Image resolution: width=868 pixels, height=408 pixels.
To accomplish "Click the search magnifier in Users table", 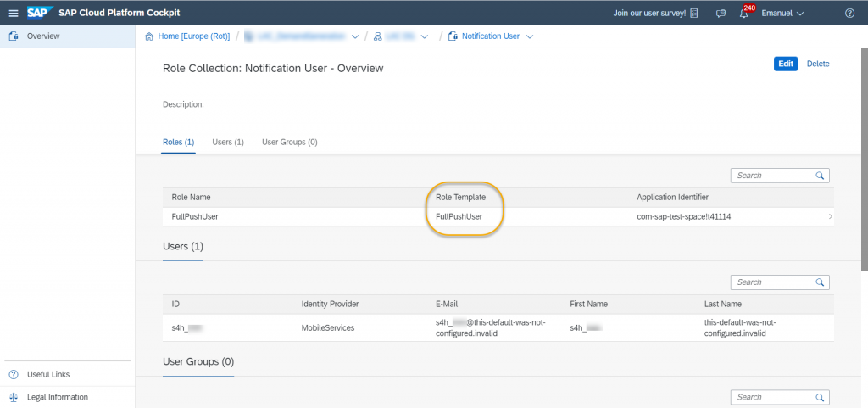I will click(x=820, y=282).
